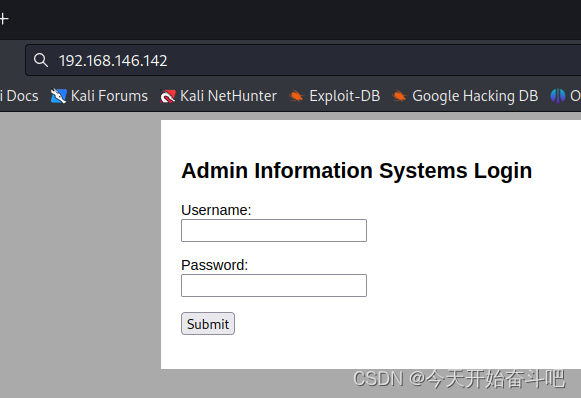
Task: Click the Kali NetHunter bookmark icon
Action: pos(167,96)
